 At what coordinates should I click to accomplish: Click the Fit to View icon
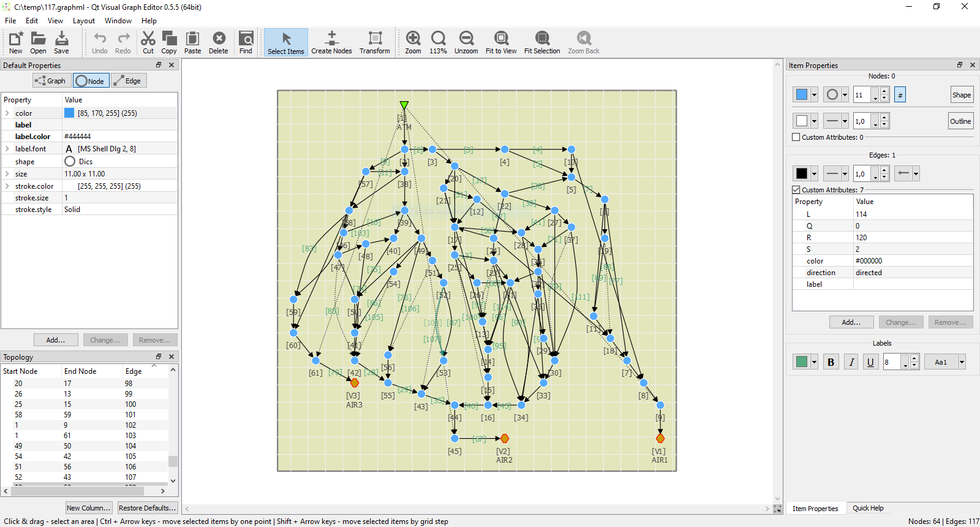point(501,43)
